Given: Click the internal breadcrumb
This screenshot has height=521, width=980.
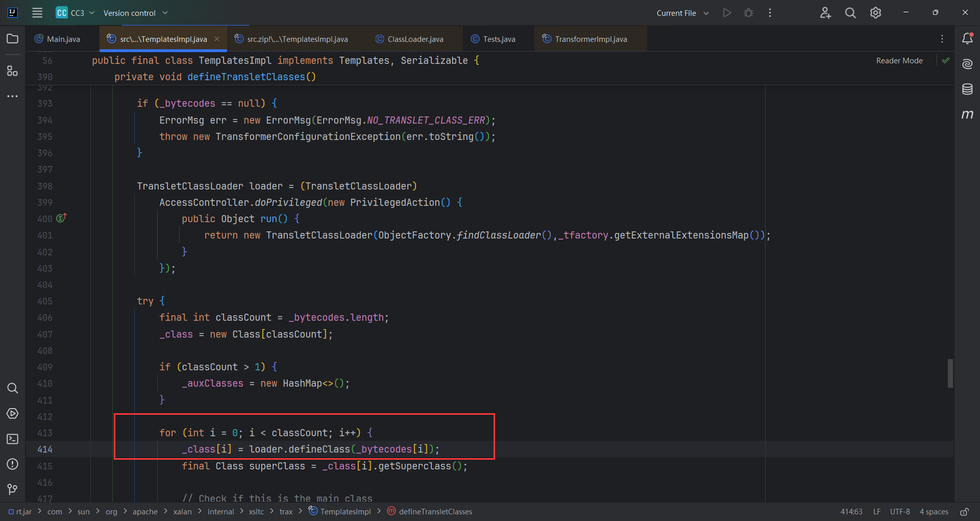Looking at the screenshot, I should pyautogui.click(x=220, y=511).
